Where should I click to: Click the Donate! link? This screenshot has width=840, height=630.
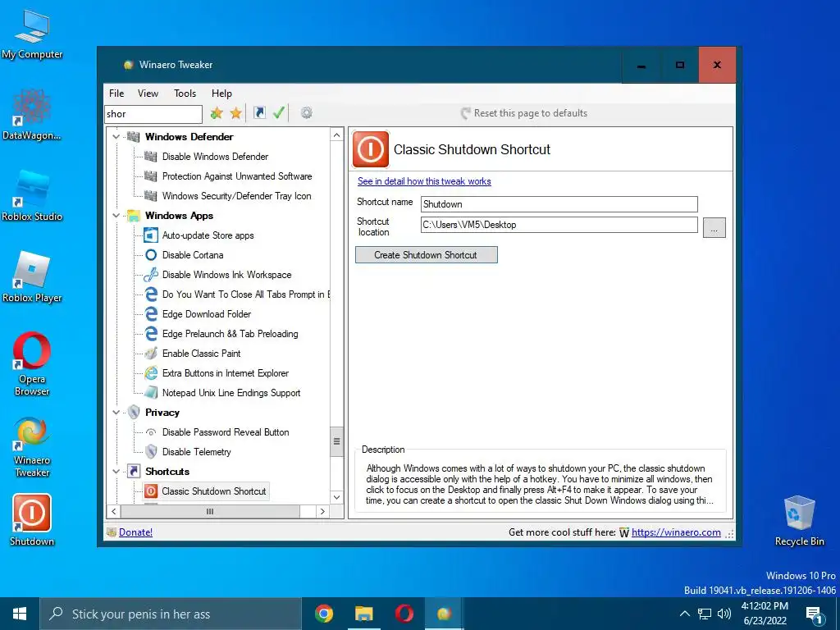click(135, 532)
